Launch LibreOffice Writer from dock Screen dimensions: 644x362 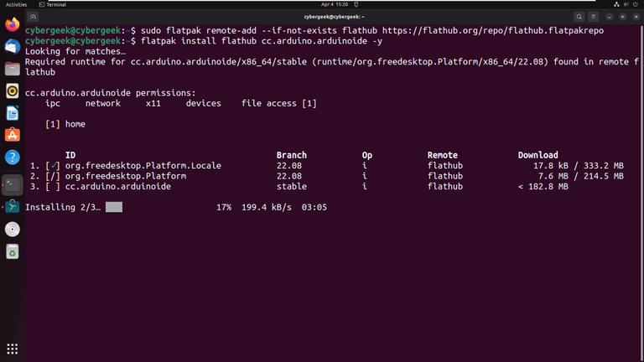pos(12,113)
